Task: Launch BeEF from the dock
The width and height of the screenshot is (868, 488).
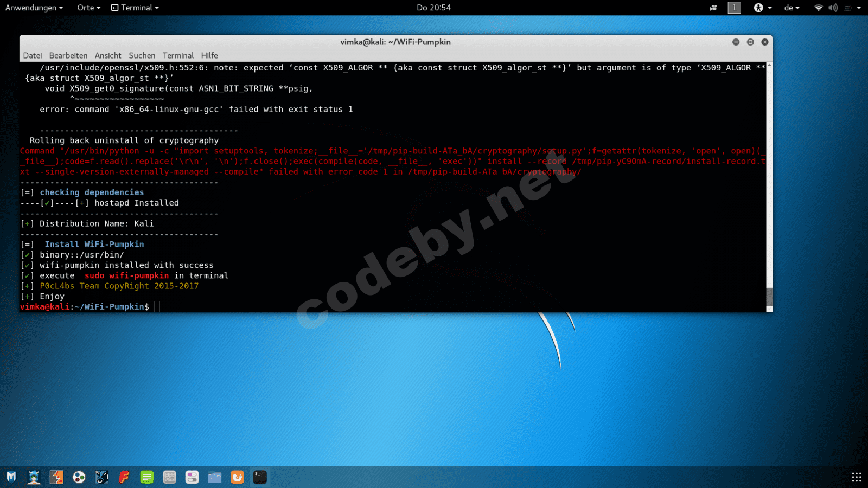Action: [102, 477]
